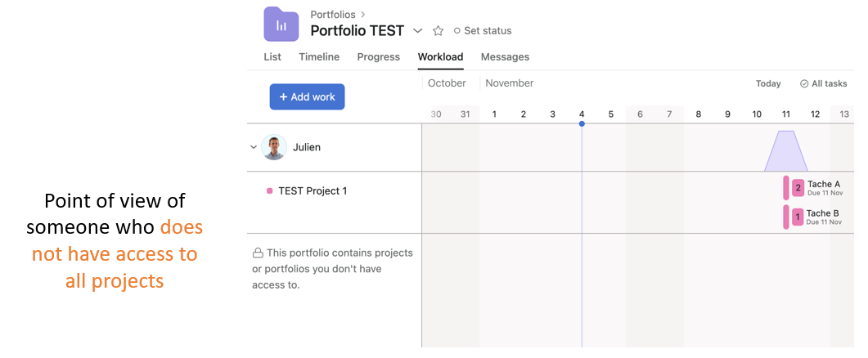This screenshot has width=868, height=358.
Task: Click the Tache B count badge
Action: [798, 217]
